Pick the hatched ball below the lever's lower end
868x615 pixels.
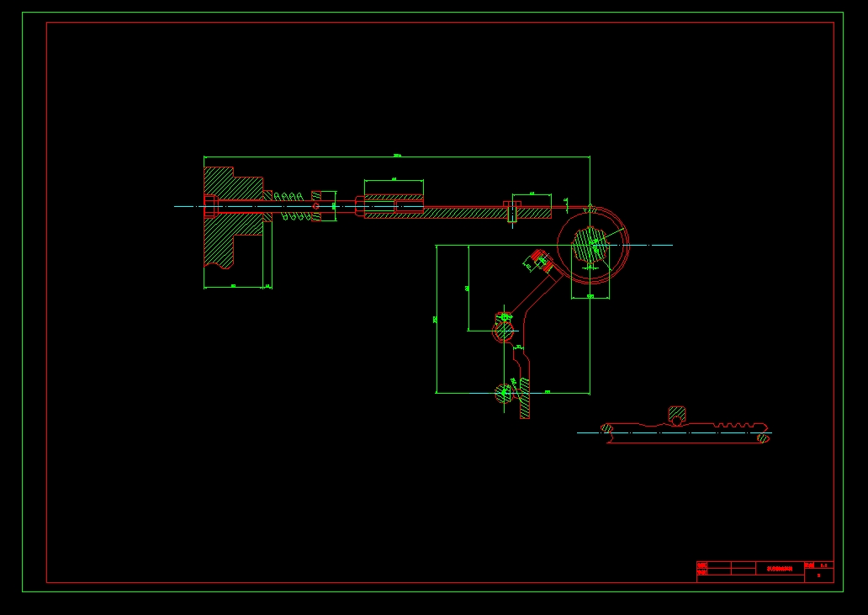503,392
